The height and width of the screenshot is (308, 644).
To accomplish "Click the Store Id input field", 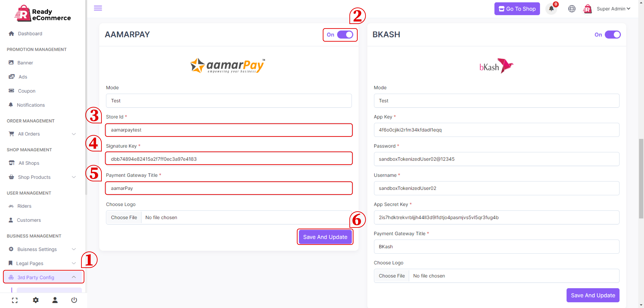I will (229, 130).
